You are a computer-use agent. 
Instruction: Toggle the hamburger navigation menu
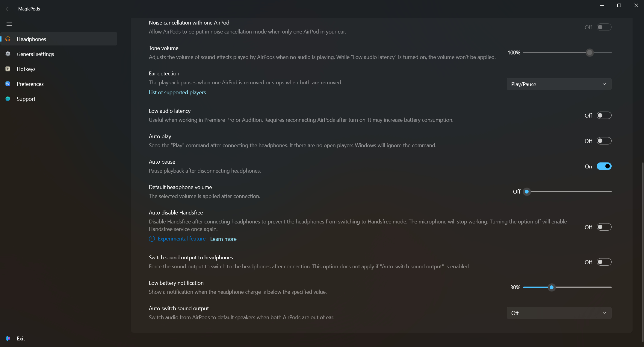[9, 24]
